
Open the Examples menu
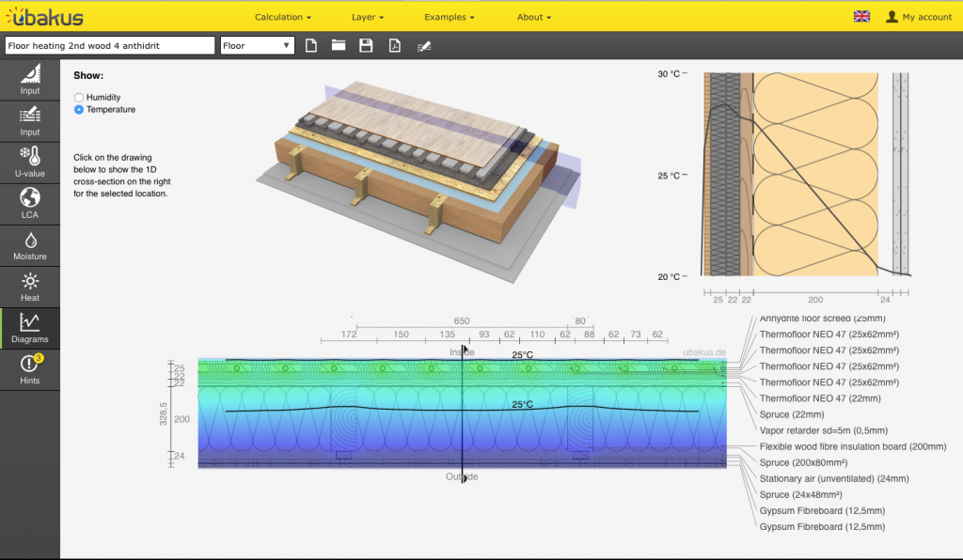pos(449,17)
